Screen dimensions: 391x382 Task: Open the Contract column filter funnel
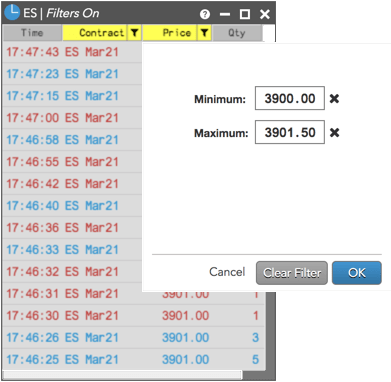[x=134, y=33]
